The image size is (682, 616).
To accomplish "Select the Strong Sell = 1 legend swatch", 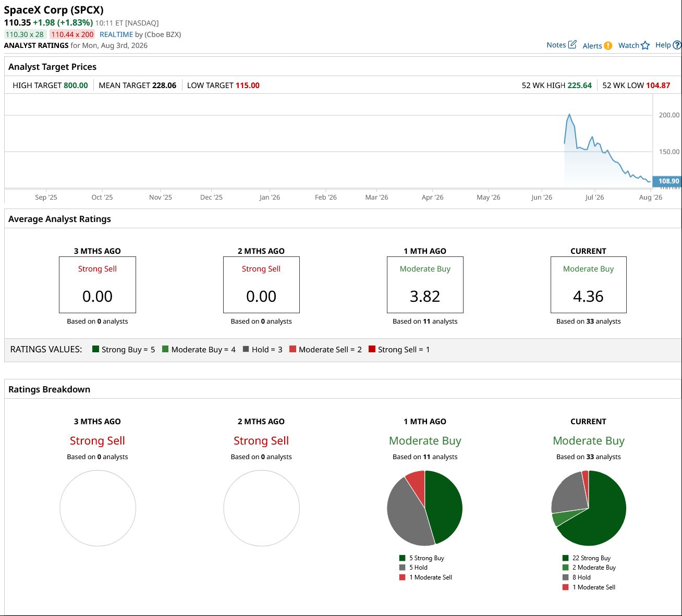I will tap(372, 349).
